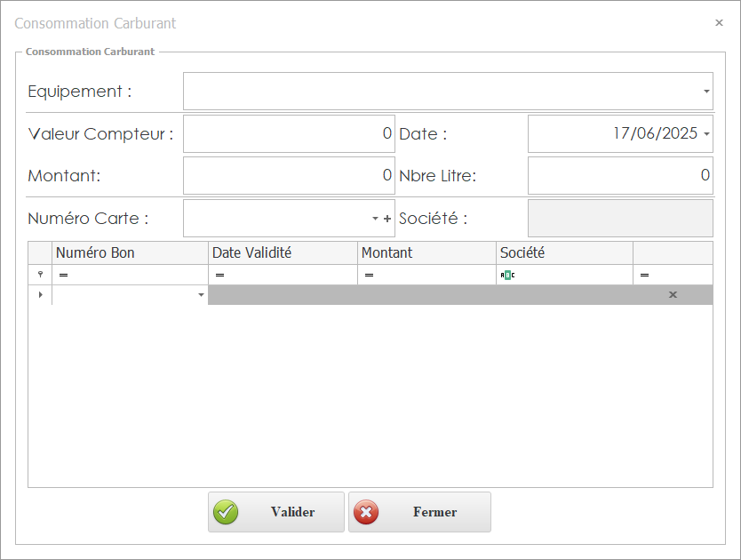This screenshot has width=741, height=560.
Task: Click the equals filter icon in last column
Action: click(644, 276)
